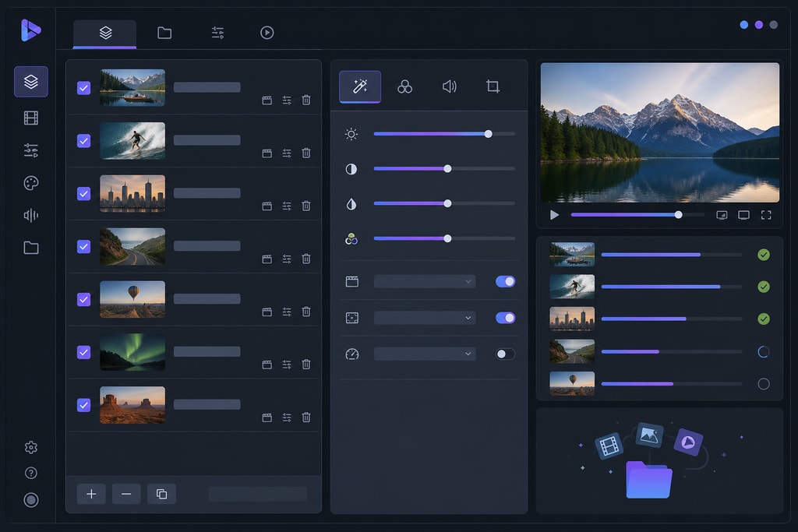Uncheck the desert buttes clip checkbox
Screen dimensions: 798x532
tap(84, 405)
